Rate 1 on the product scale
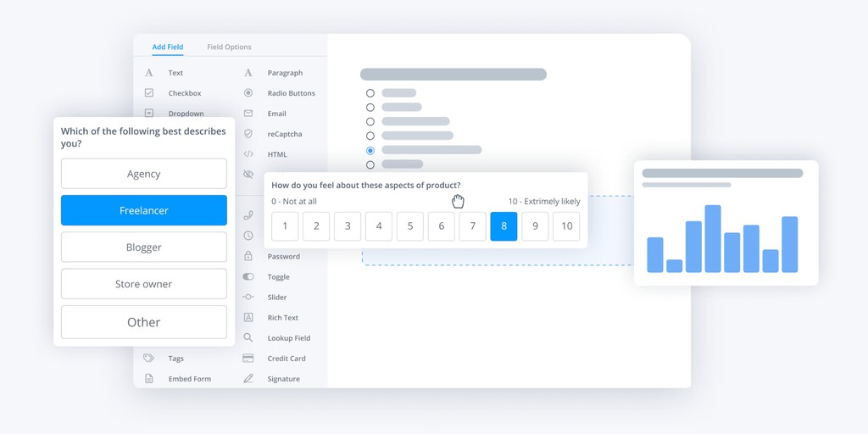 285,226
